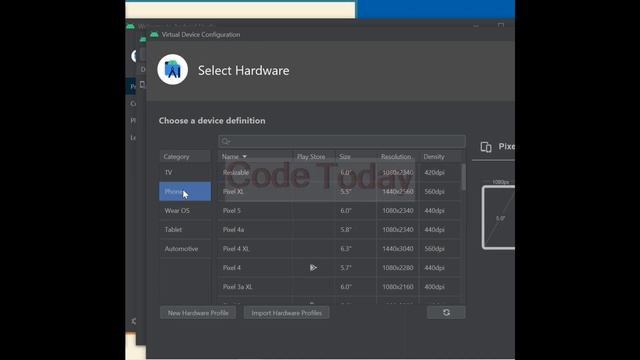Viewport: 640px width, 360px height.
Task: Click New Hardware Profile button
Action: tap(198, 313)
